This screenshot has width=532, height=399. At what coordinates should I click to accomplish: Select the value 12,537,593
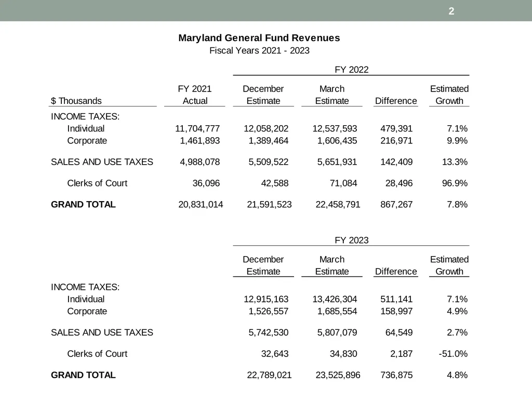[335, 129]
